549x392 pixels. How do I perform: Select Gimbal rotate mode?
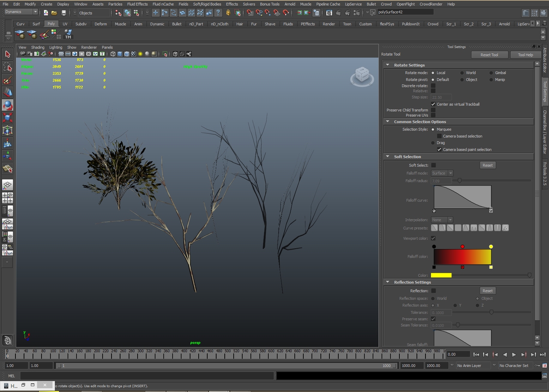[491, 73]
